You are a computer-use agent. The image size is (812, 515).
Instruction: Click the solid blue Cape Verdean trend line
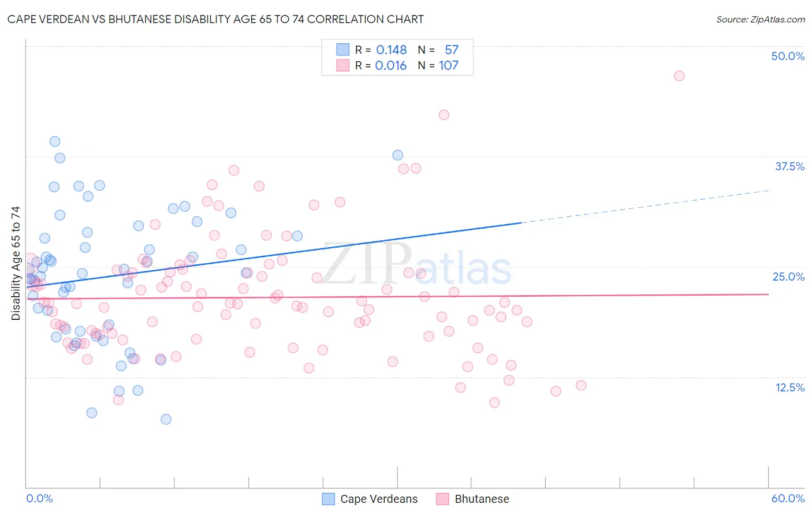[x=274, y=254]
